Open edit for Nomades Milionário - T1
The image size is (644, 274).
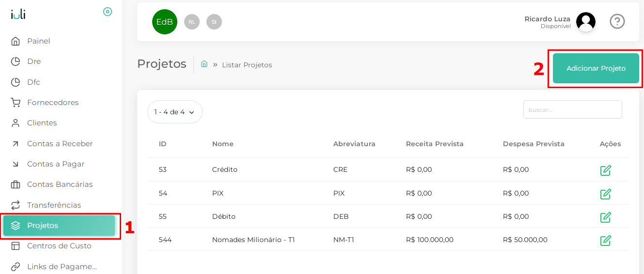click(x=605, y=240)
